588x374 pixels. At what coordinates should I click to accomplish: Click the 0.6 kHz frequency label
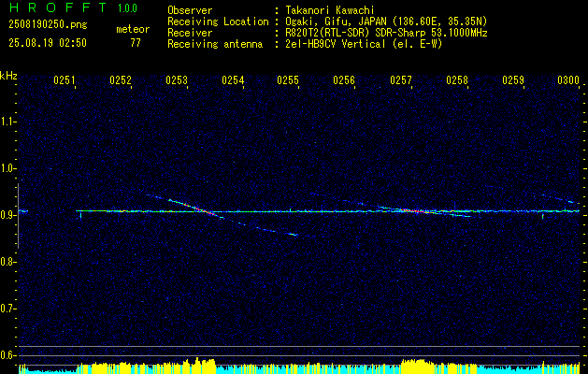click(x=7, y=355)
